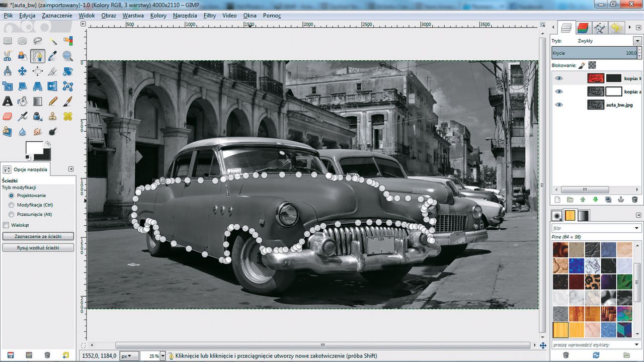Click Rysuj wzdłuż ścieżki button
644x362 pixels.
38,248
